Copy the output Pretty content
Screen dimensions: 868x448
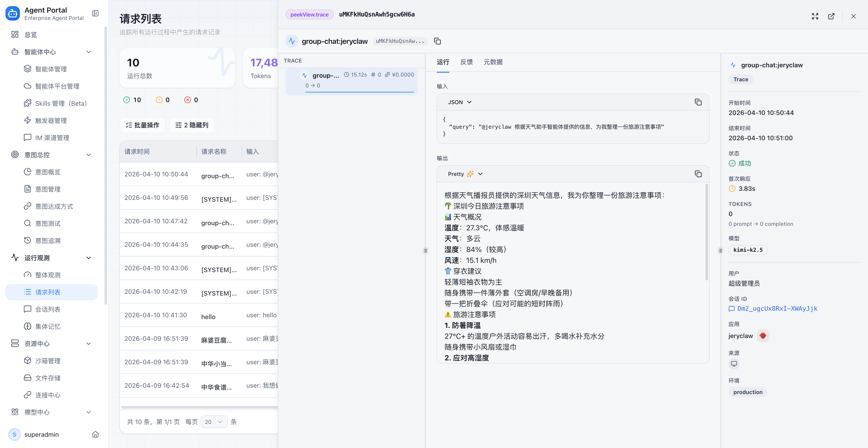coord(698,174)
